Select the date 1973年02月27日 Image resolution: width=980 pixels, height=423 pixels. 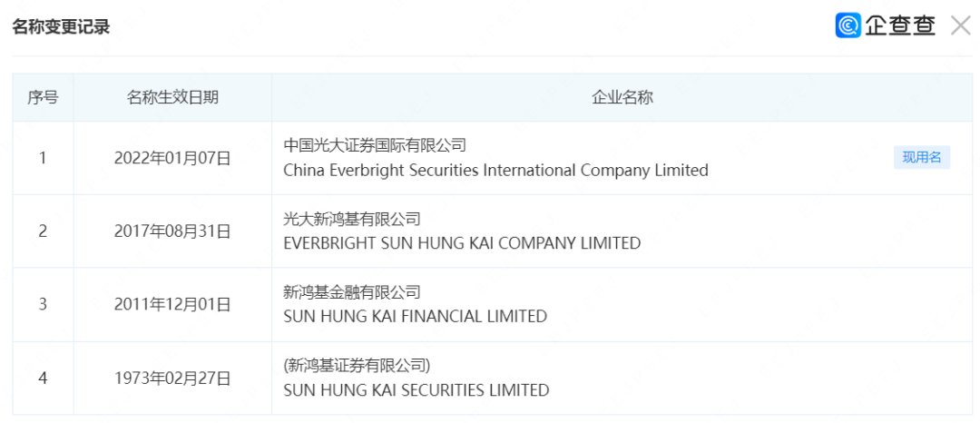pyautogui.click(x=172, y=378)
